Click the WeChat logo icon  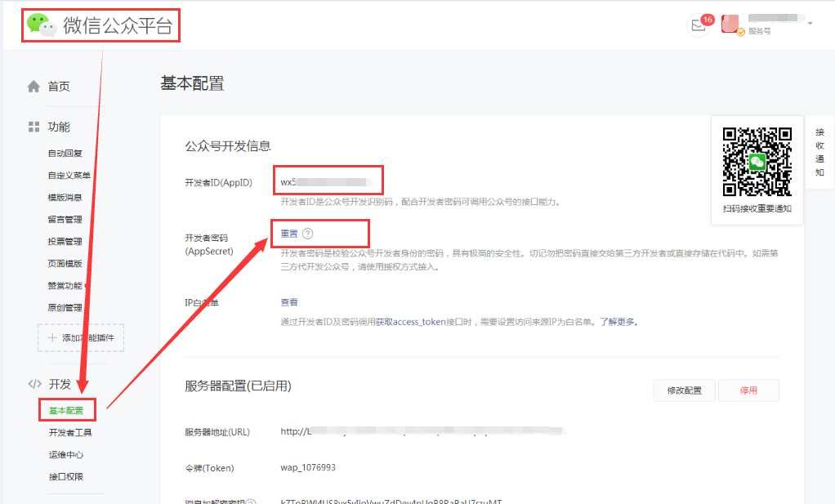coord(42,25)
